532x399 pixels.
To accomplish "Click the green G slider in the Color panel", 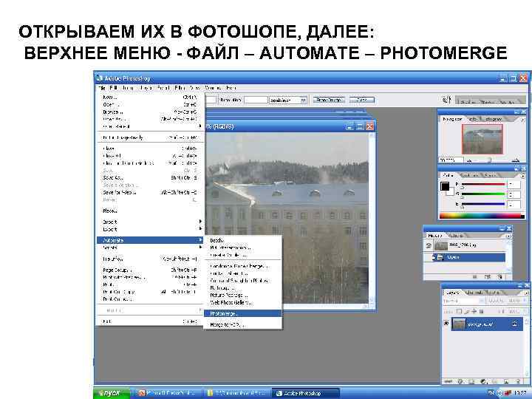I will click(x=482, y=194).
